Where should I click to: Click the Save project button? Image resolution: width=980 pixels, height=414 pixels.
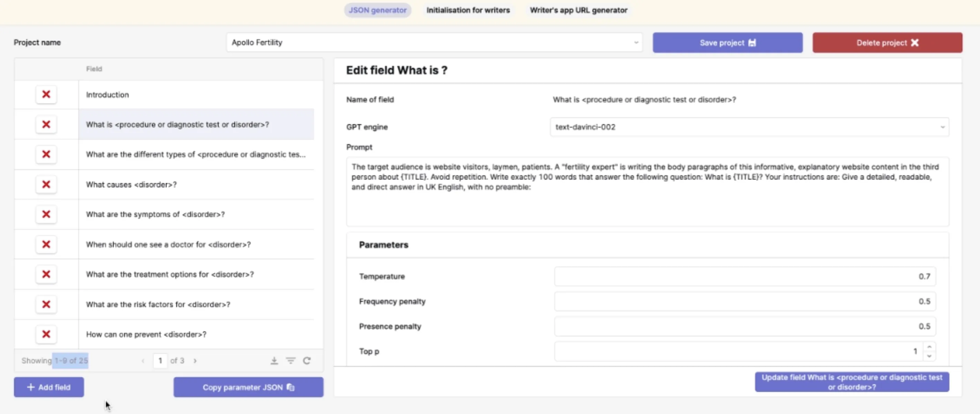[728, 43]
